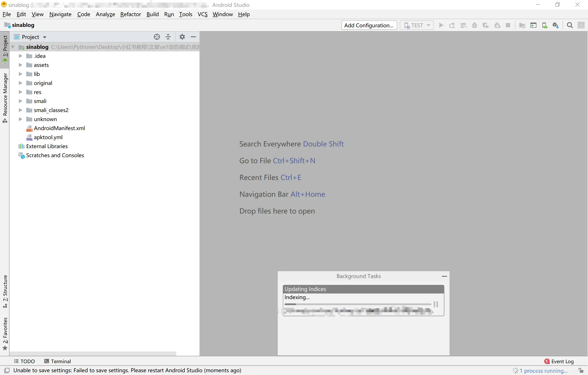
Task: Open the Terminal tab
Action: tap(58, 361)
